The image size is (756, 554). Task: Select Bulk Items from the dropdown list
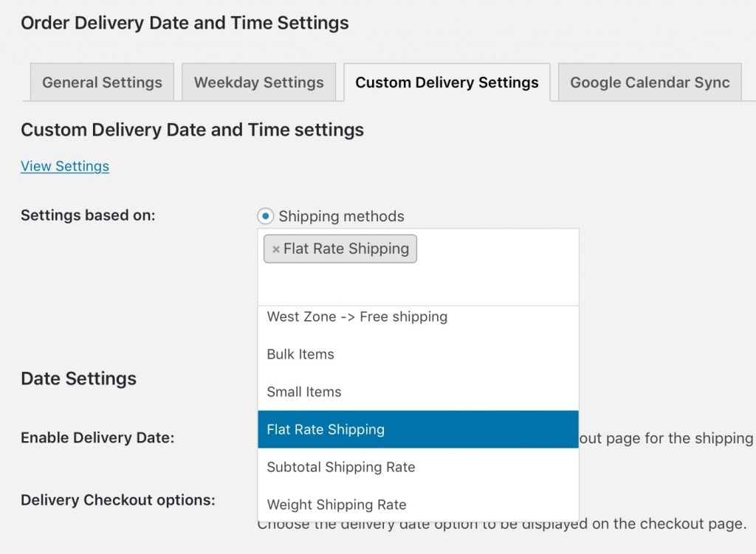coord(300,354)
